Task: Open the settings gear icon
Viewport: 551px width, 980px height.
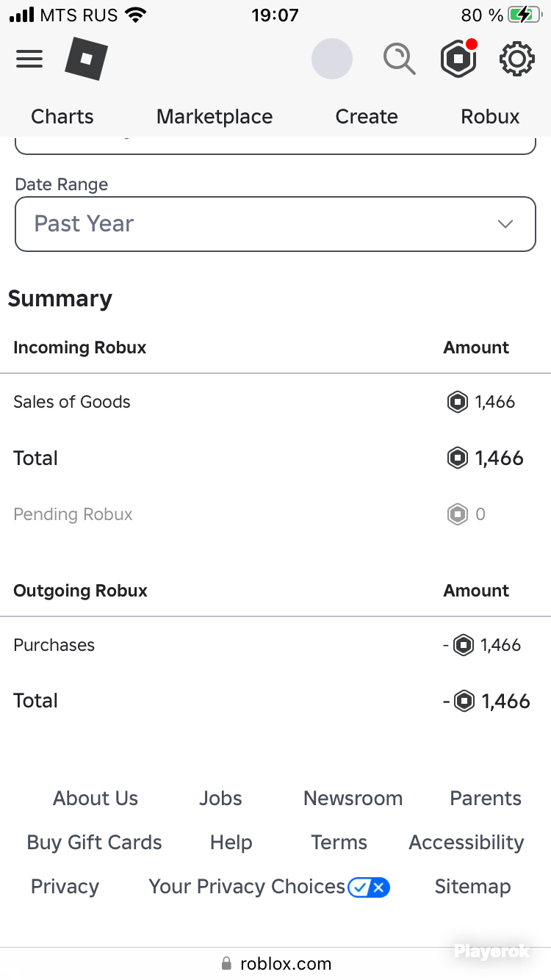Action: click(517, 59)
